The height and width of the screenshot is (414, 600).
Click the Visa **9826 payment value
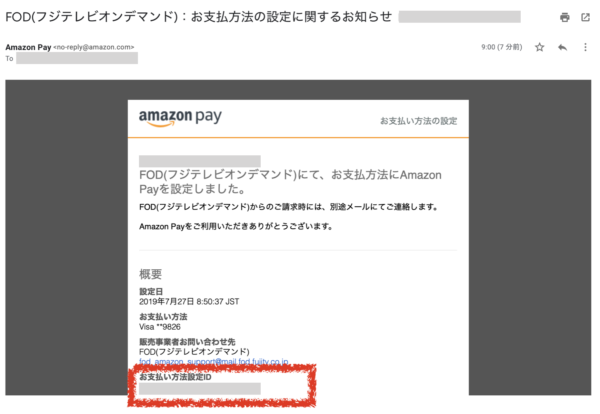[160, 327]
